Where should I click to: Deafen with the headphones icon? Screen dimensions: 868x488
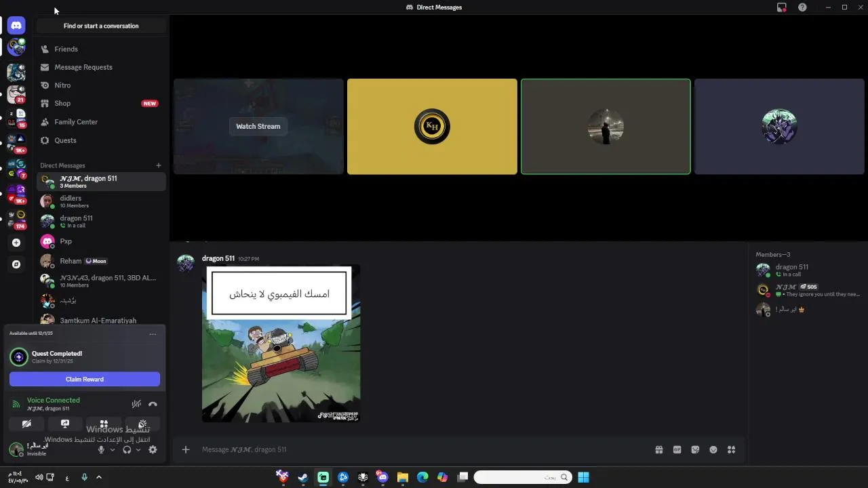[x=127, y=449]
